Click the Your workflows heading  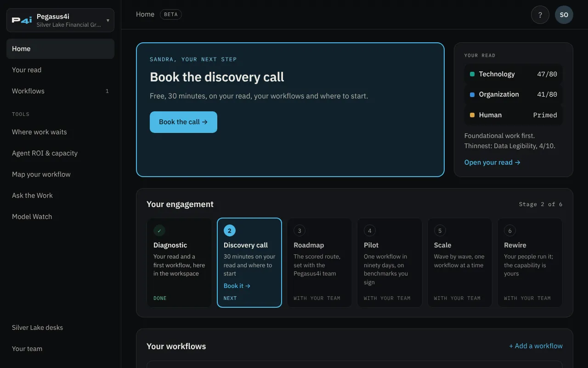(x=176, y=346)
